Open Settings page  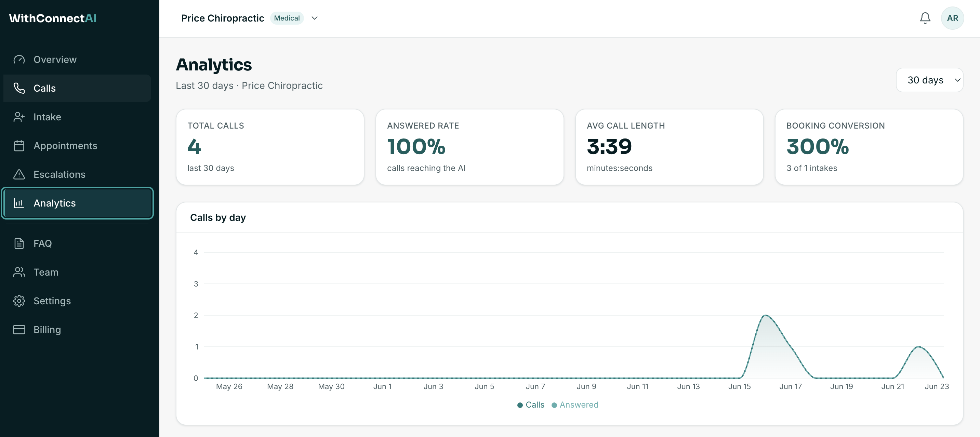[x=77, y=301]
